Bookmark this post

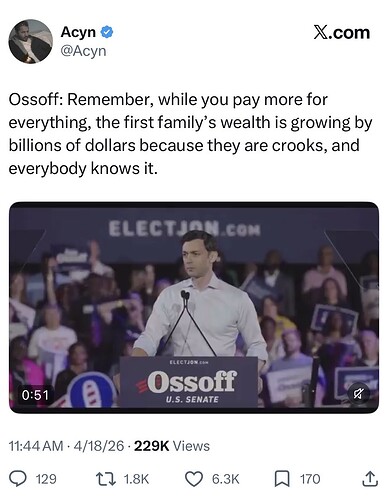pos(282,479)
